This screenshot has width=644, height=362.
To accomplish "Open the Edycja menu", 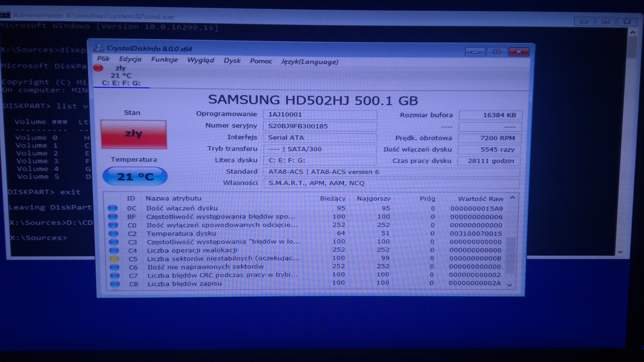I will tap(130, 59).
